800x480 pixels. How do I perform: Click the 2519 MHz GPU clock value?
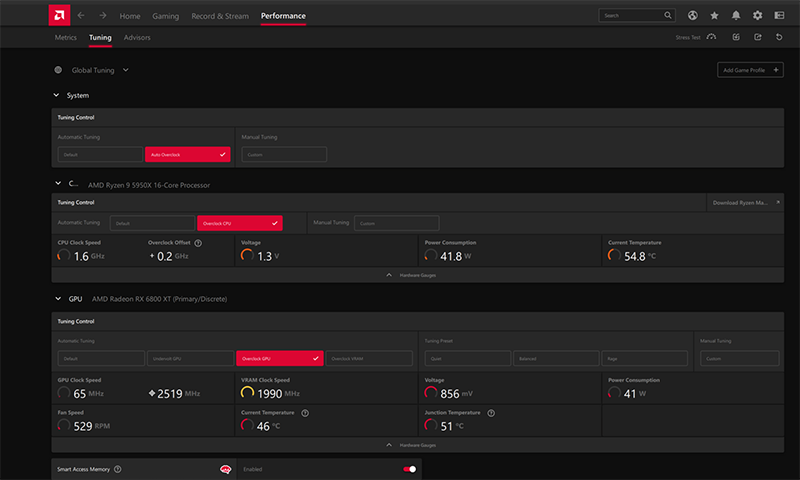(174, 393)
